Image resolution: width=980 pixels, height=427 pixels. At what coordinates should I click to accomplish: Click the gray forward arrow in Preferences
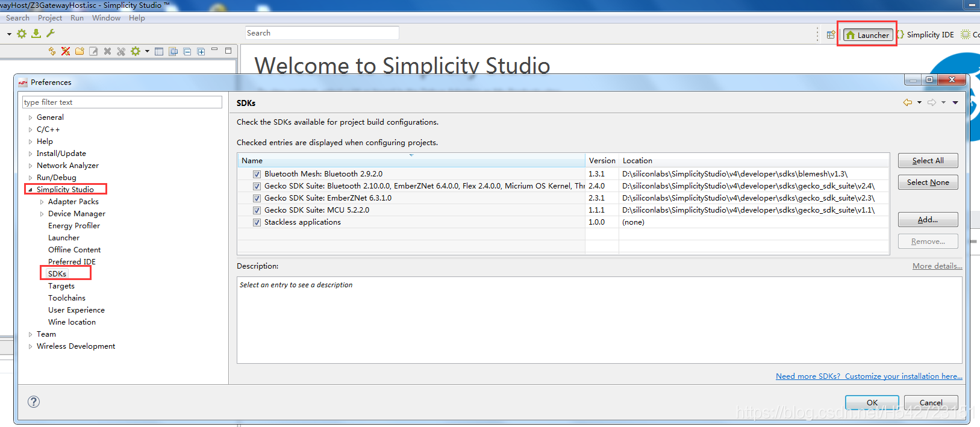tap(932, 102)
